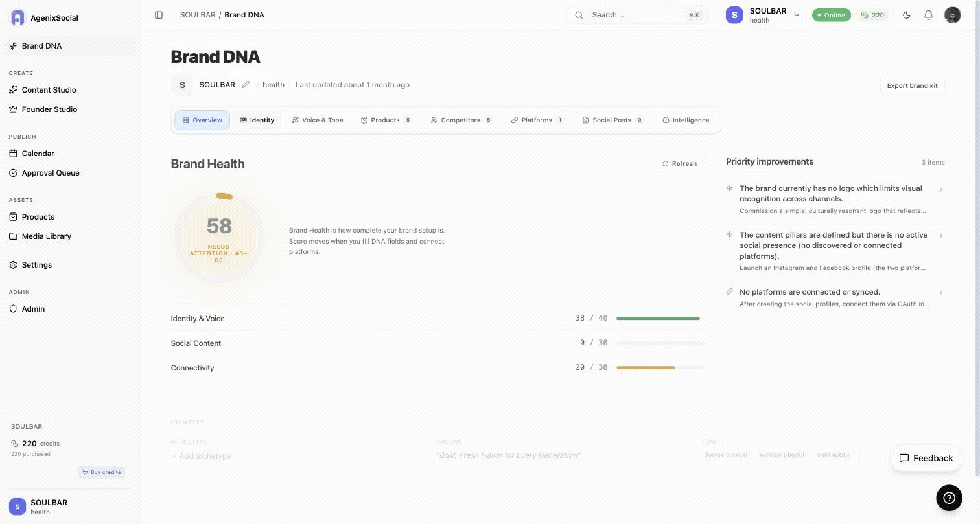Select the 'serious playful' tone tag

pos(782,455)
